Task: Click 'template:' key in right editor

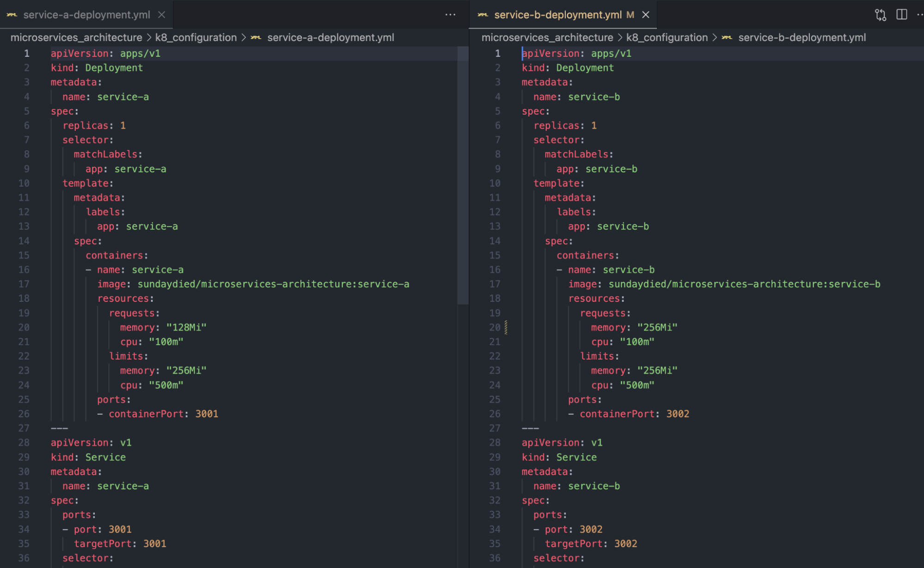Action: (x=559, y=183)
